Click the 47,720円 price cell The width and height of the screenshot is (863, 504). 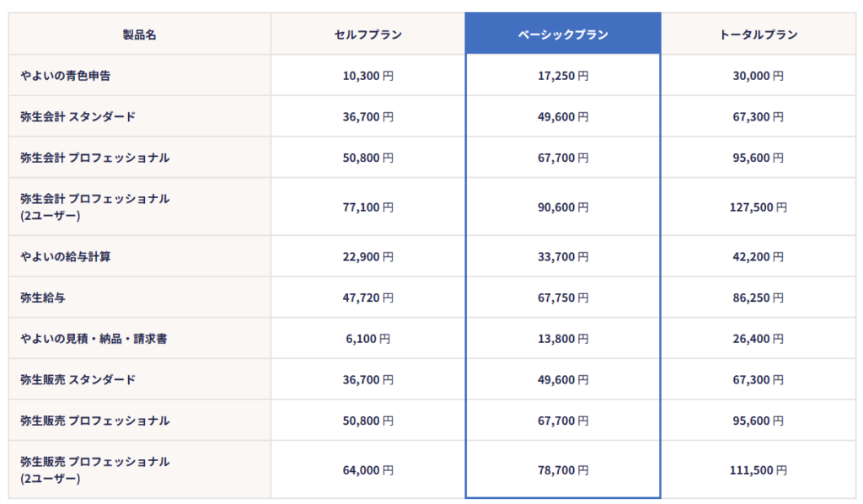(367, 298)
